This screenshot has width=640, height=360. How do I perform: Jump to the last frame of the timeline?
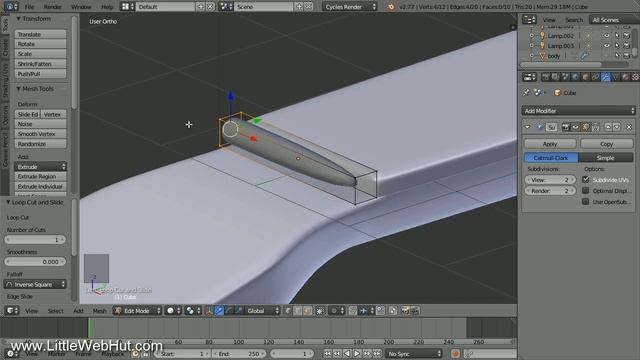[377, 354]
